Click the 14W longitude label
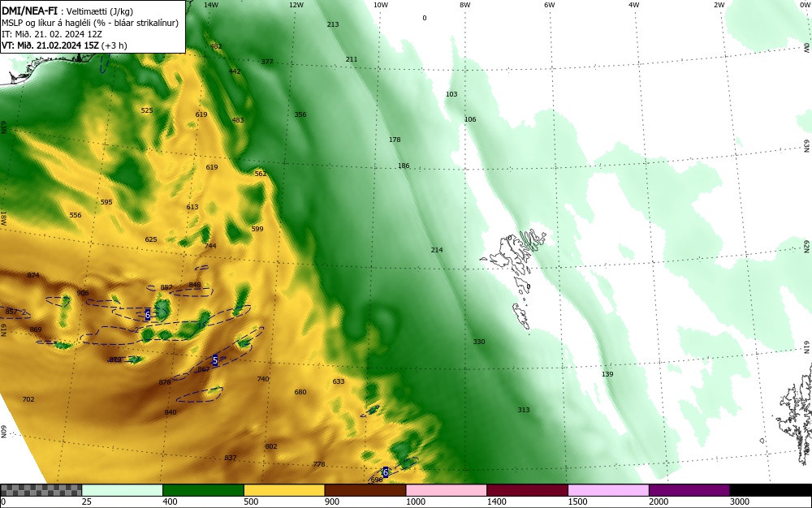Viewport: 812px width, 508px height. 211,5
